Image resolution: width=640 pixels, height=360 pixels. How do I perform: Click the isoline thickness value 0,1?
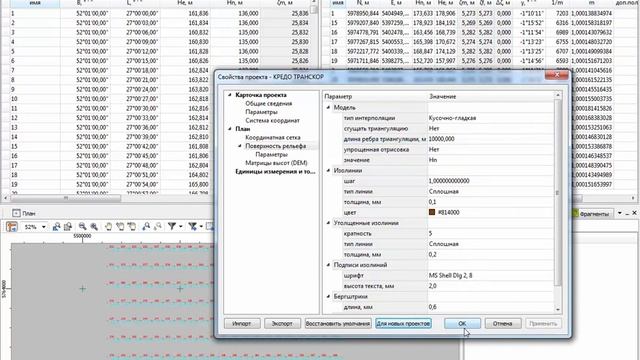[490, 202]
